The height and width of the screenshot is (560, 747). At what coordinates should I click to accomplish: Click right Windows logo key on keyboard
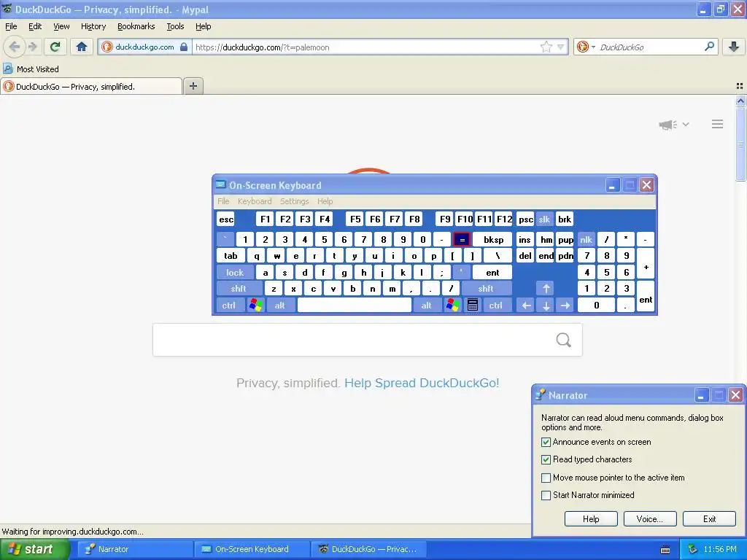click(452, 306)
